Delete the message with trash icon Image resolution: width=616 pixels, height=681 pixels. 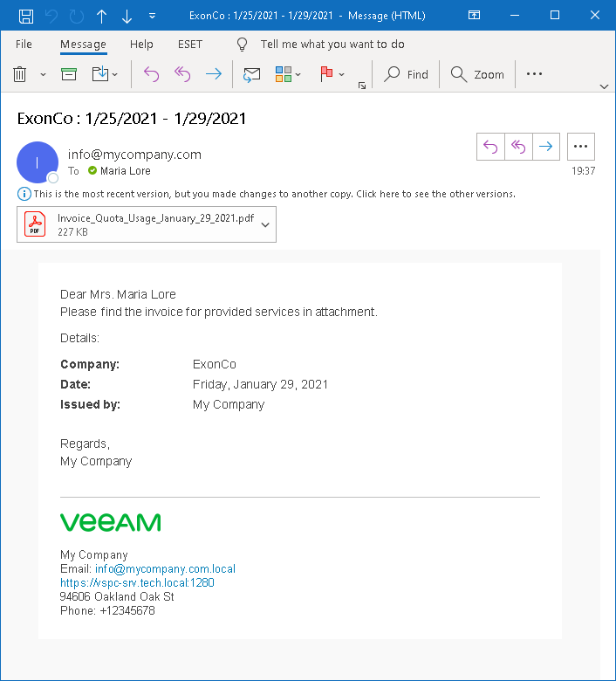[x=20, y=74]
